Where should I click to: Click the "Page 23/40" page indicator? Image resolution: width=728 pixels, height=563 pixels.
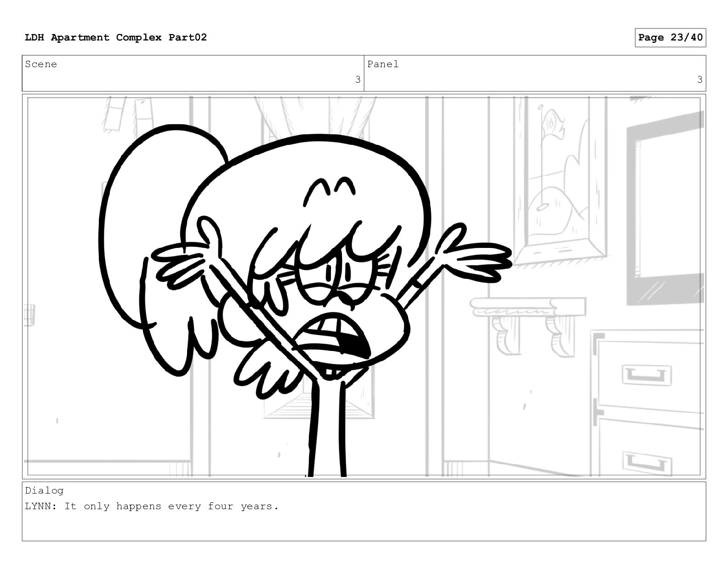click(671, 38)
